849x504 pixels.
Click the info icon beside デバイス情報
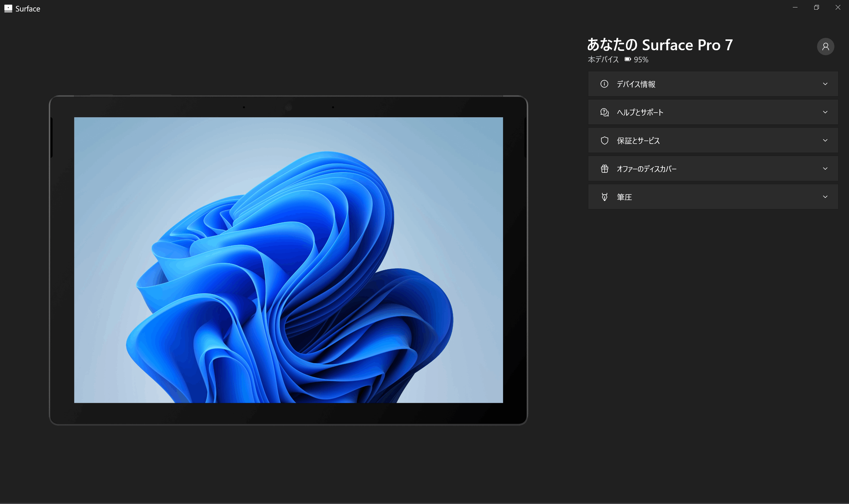604,84
